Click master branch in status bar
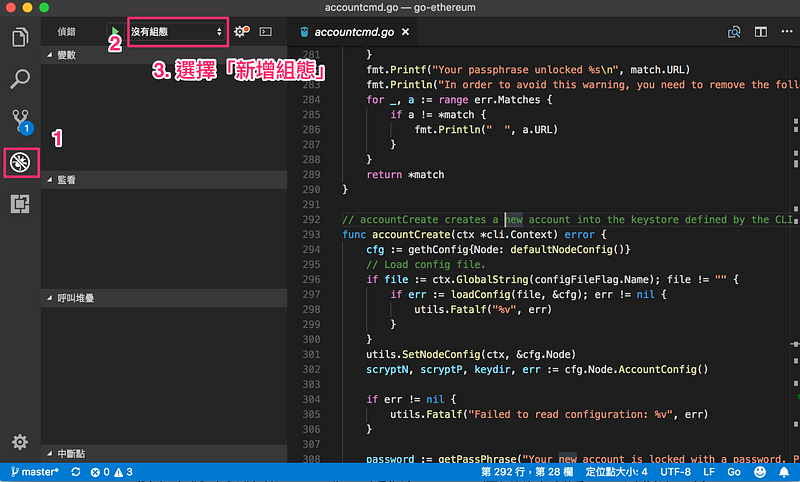 [x=34, y=472]
